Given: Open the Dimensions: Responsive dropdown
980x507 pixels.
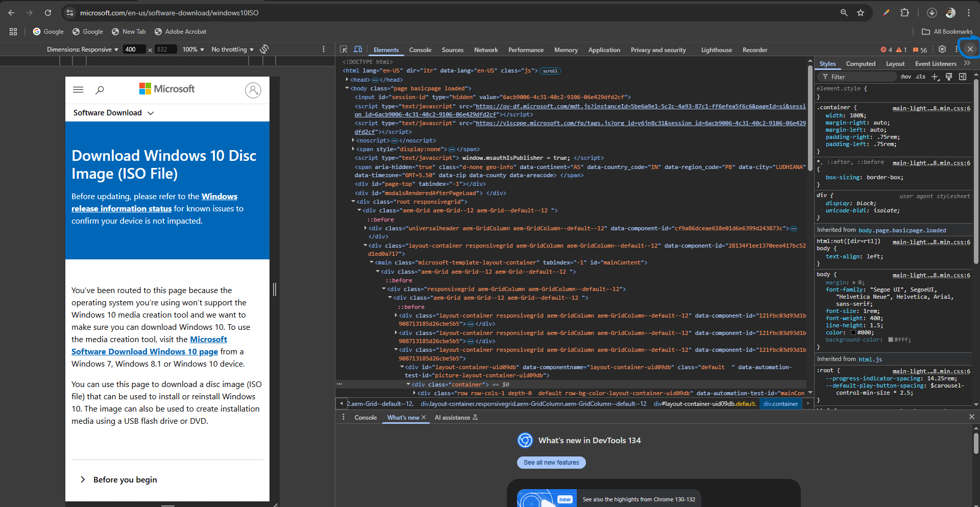Looking at the screenshot, I should pyautogui.click(x=83, y=50).
